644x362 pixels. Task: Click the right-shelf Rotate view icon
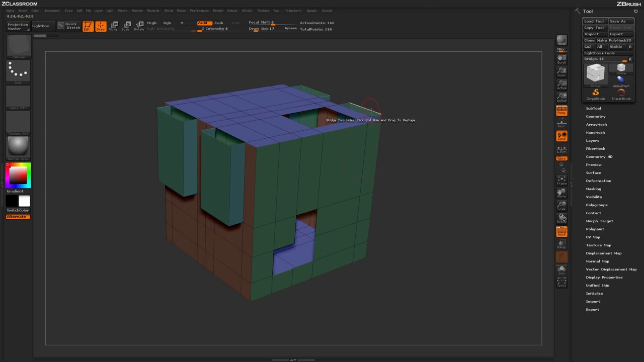561,219
